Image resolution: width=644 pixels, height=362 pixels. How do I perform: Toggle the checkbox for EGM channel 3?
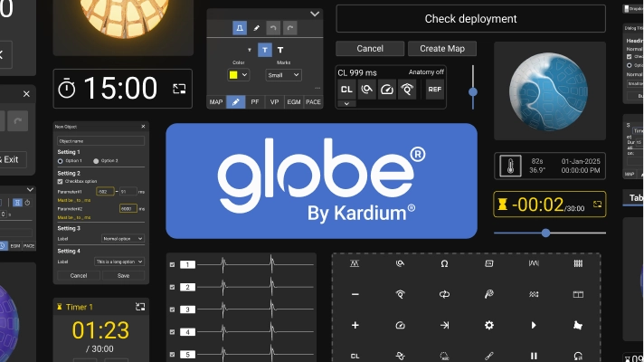click(172, 310)
